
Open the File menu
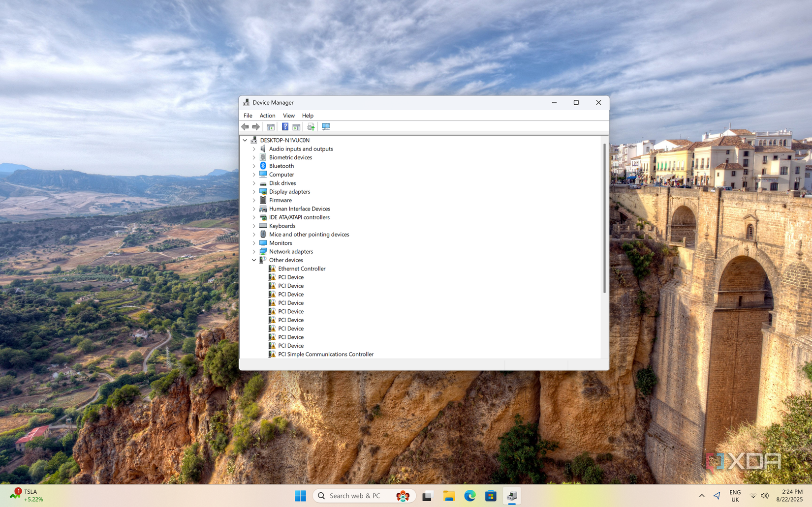click(x=248, y=115)
